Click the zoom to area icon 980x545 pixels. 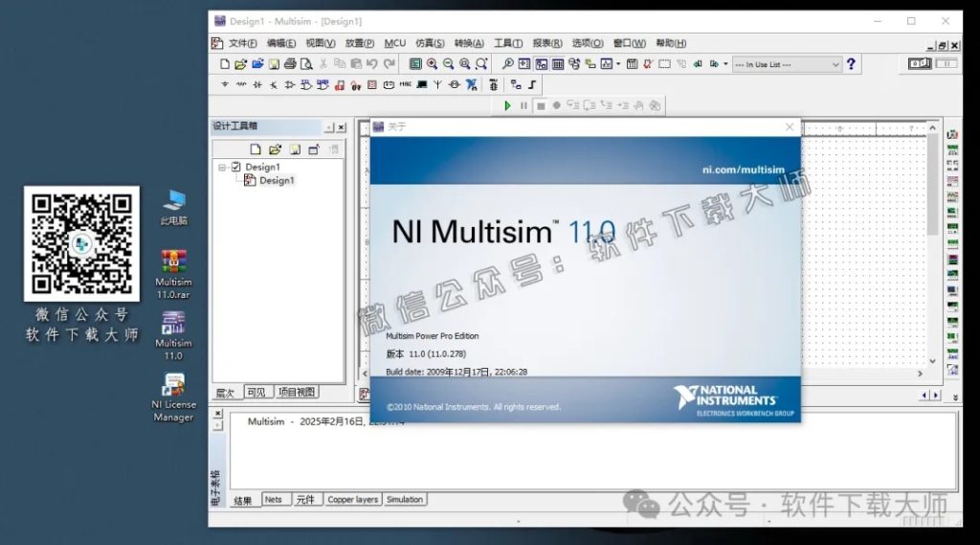tap(464, 64)
